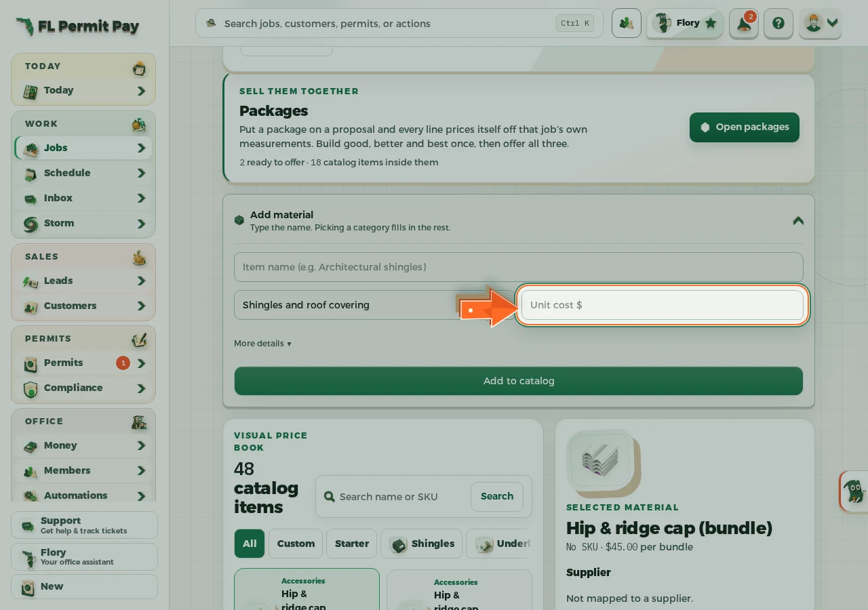
Task: Select the Starter filter tab
Action: 352,544
